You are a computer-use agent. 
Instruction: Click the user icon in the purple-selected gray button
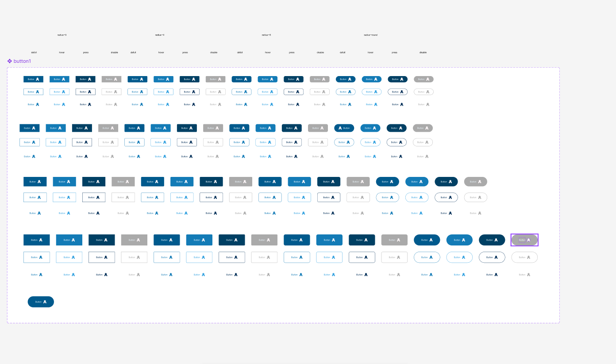pos(528,240)
